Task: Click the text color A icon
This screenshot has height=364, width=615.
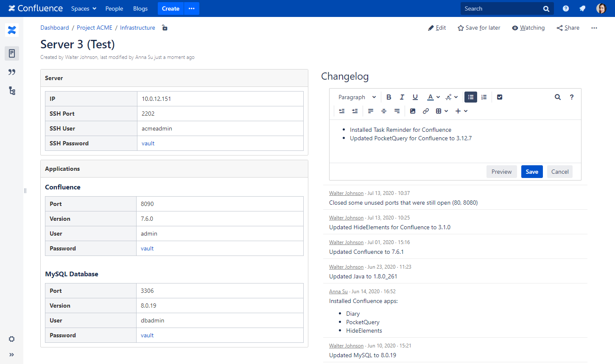Action: [x=430, y=97]
